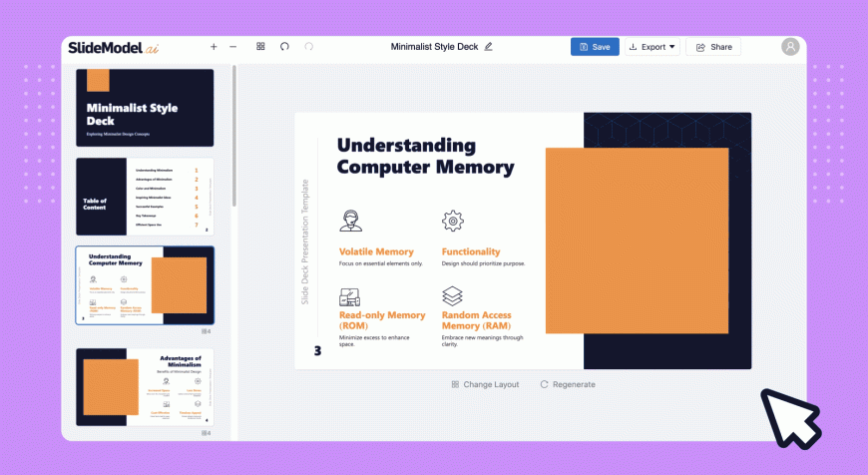
Task: Edit deck title with pencil icon
Action: tap(488, 47)
